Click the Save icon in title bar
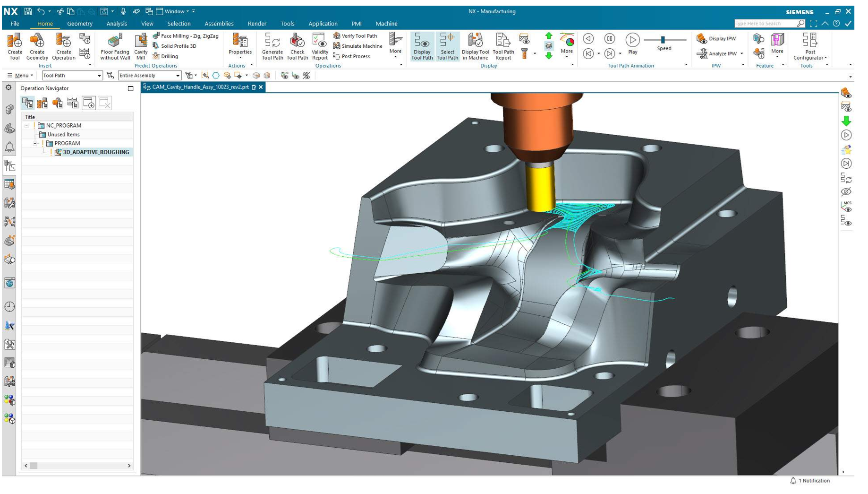The height and width of the screenshot is (494, 868). coord(28,11)
